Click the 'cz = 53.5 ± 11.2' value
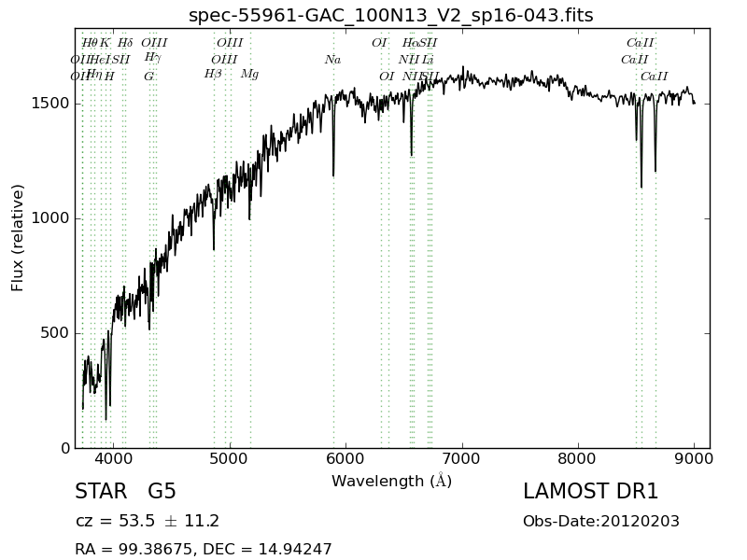The image size is (747, 560). (148, 521)
